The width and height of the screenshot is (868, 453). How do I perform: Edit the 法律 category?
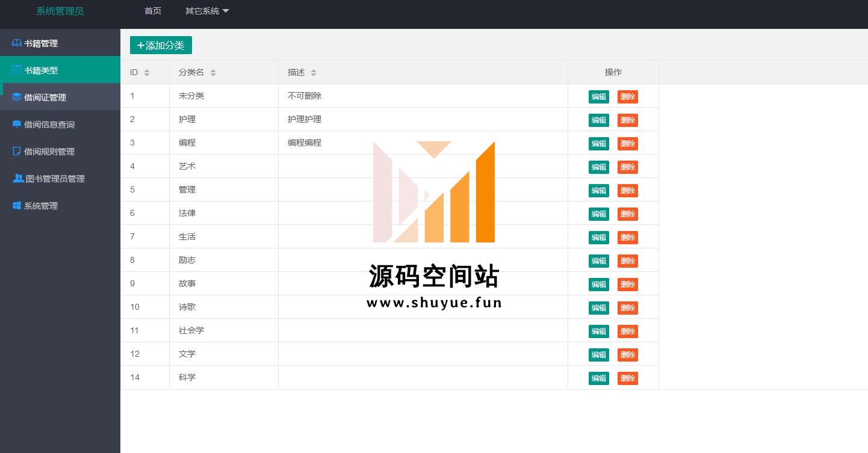(x=598, y=214)
